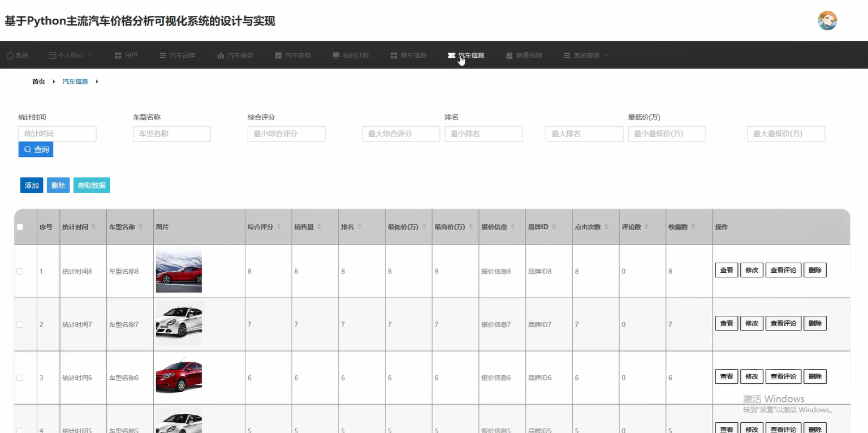
Task: Toggle the select-all checkbox in table header
Action: tap(20, 227)
